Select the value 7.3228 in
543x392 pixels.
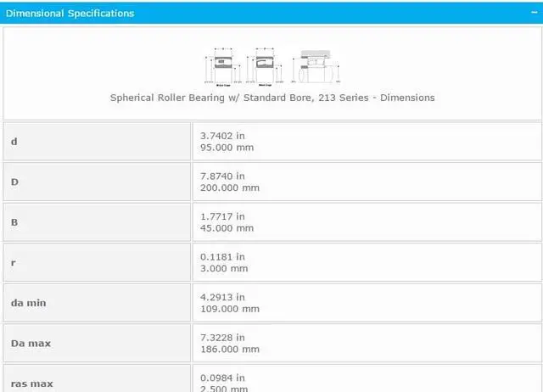(222, 338)
